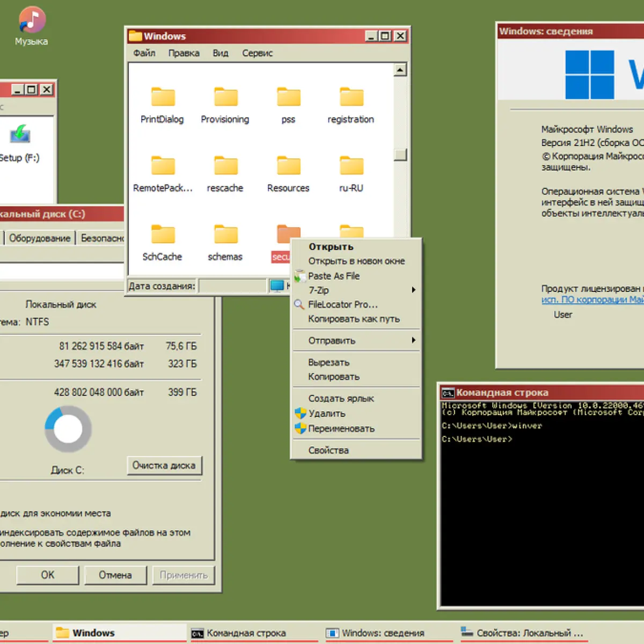Click OK in disk properties
644x644 pixels.
(x=48, y=575)
